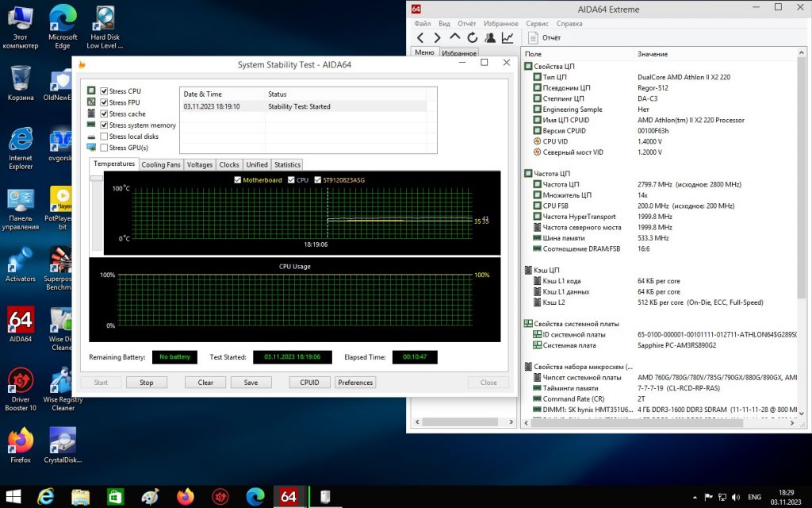Click the Отчёт report icon in toolbar
The image size is (812, 508).
(533, 38)
